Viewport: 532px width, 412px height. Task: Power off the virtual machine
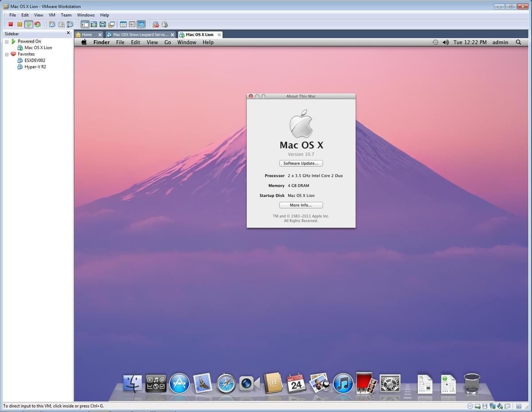[10, 24]
